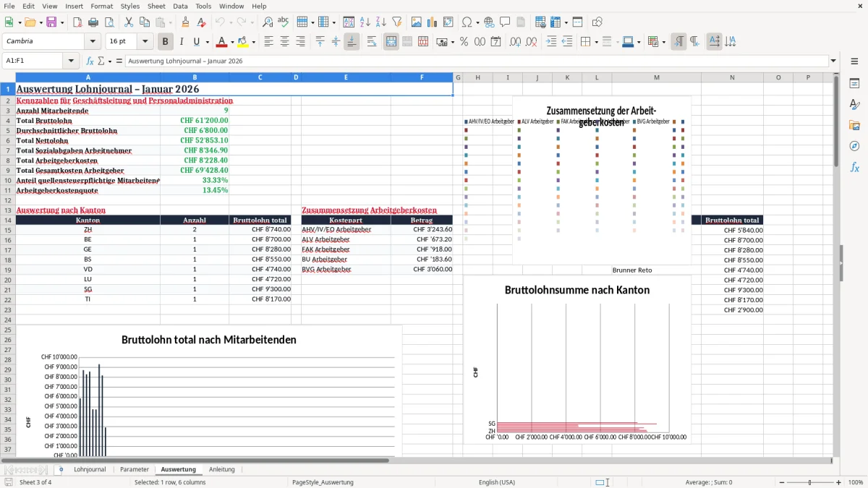The height and width of the screenshot is (488, 868).
Task: Open the Conditional formatting dropdown arrow
Action: pyautogui.click(x=663, y=42)
